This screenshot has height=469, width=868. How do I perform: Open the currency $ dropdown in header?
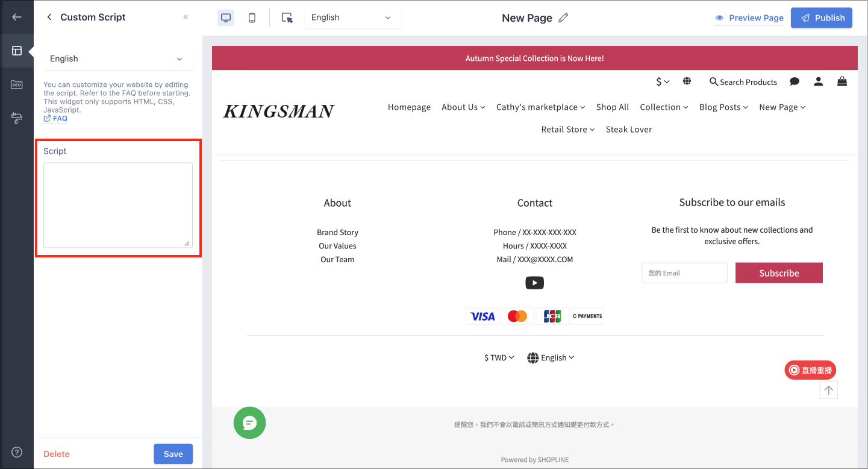[663, 82]
